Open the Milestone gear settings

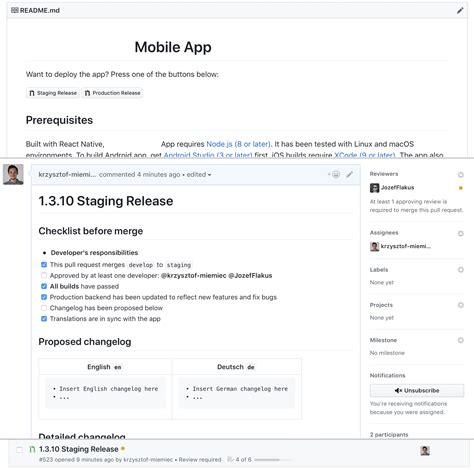pyautogui.click(x=461, y=340)
